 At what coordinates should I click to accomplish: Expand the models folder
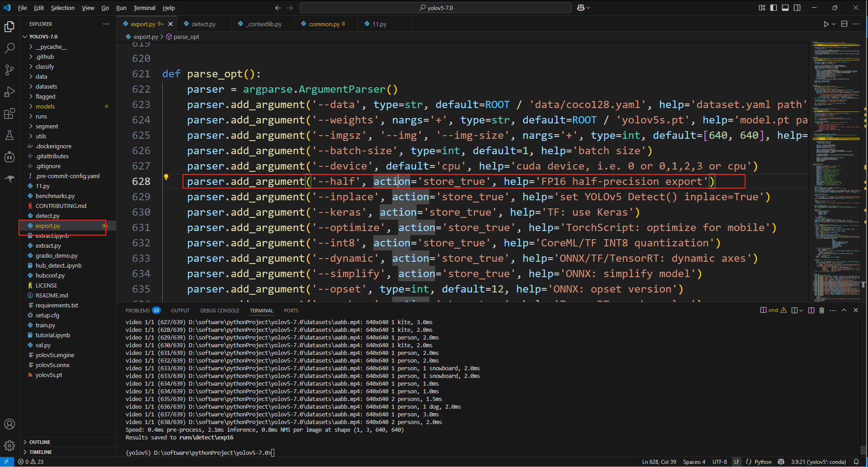pos(46,106)
